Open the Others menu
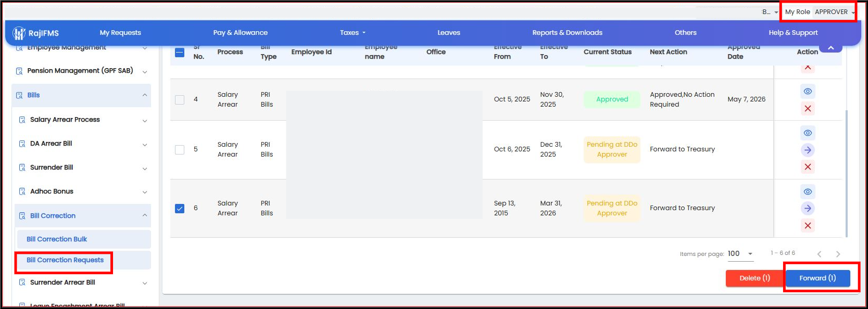This screenshot has width=868, height=309. pos(685,33)
